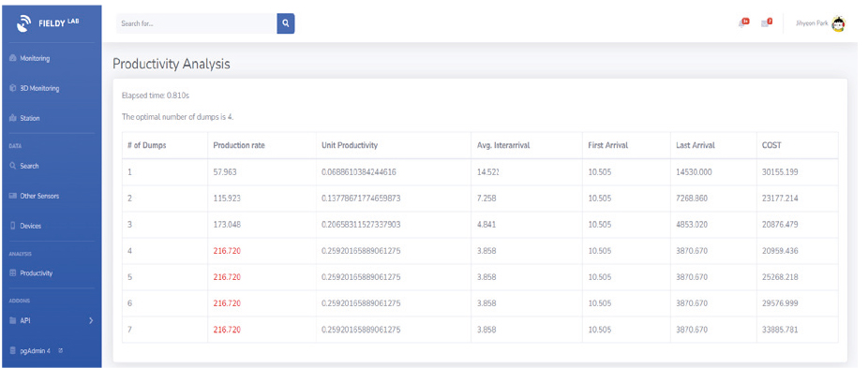Screen dimensions: 868x368
Task: Click the 'Elapsed time: 0.810s' text
Action: (x=156, y=96)
